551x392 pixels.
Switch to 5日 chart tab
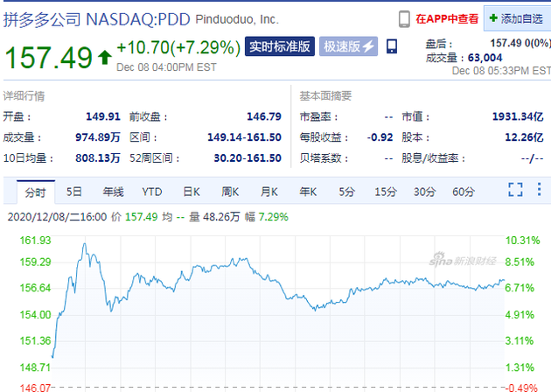(x=74, y=192)
